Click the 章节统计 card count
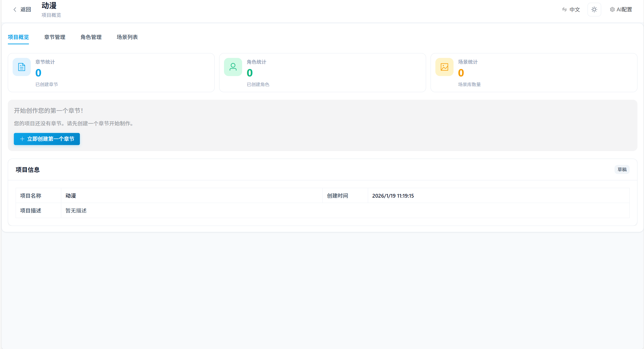The height and width of the screenshot is (349, 644). pyautogui.click(x=38, y=73)
